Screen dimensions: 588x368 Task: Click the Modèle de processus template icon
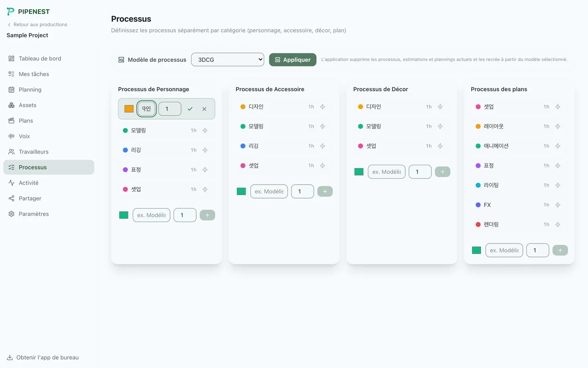121,60
